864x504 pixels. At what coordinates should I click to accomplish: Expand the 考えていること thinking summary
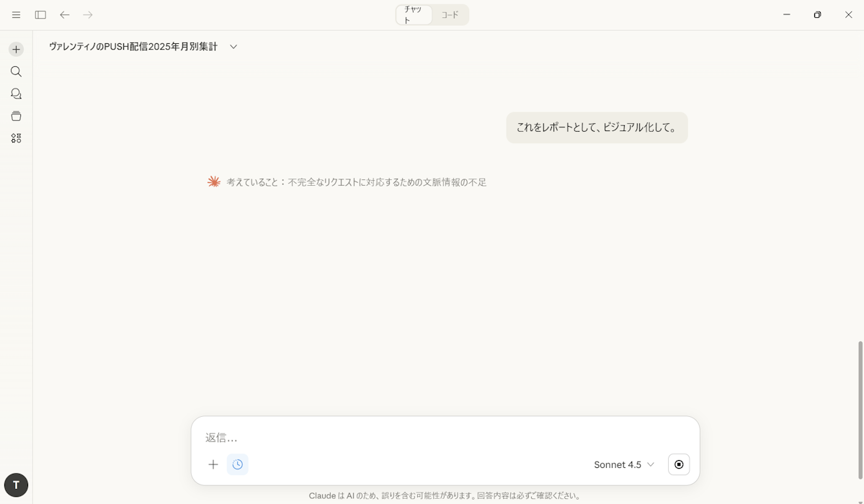[357, 182]
